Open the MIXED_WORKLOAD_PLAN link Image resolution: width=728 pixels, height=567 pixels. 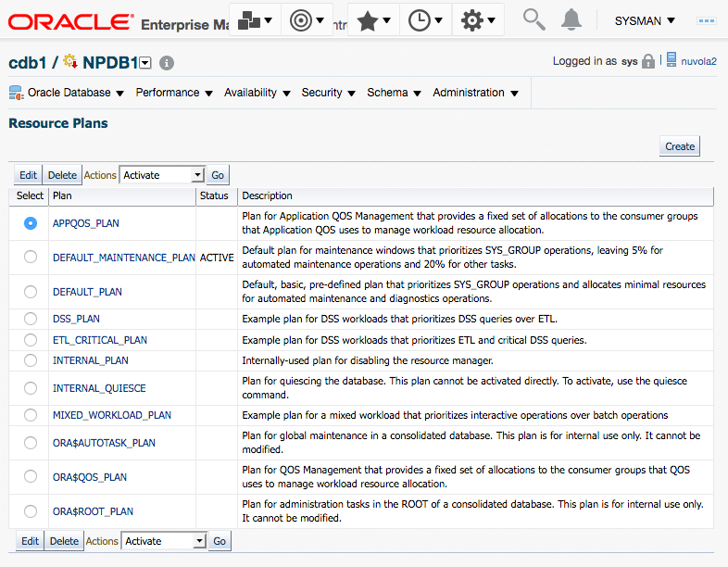(x=112, y=415)
